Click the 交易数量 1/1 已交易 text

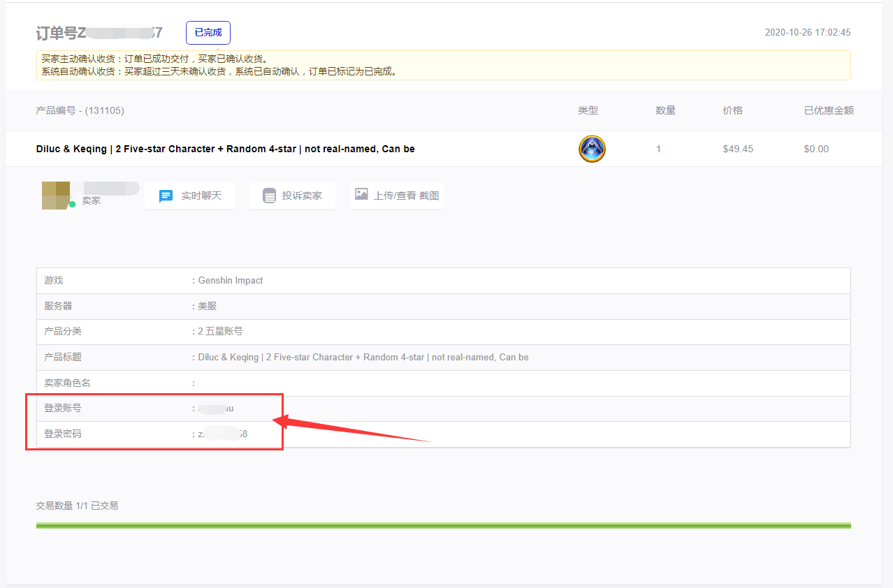point(77,506)
